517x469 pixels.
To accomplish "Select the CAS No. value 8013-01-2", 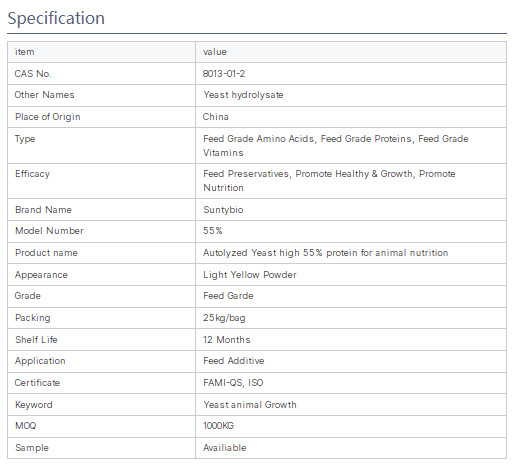I will (224, 74).
